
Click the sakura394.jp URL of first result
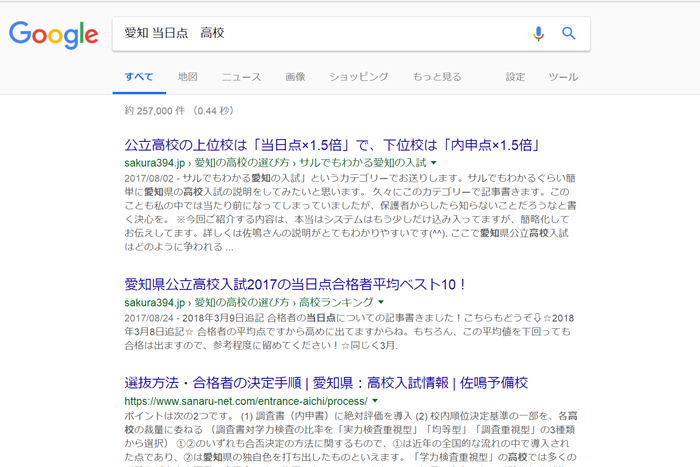tap(155, 162)
